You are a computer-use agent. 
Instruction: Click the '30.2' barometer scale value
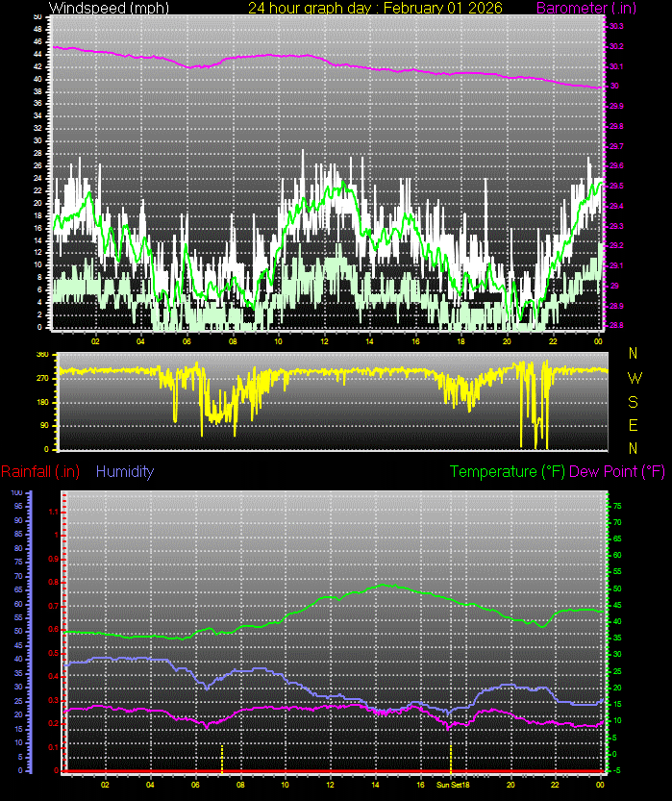616,46
